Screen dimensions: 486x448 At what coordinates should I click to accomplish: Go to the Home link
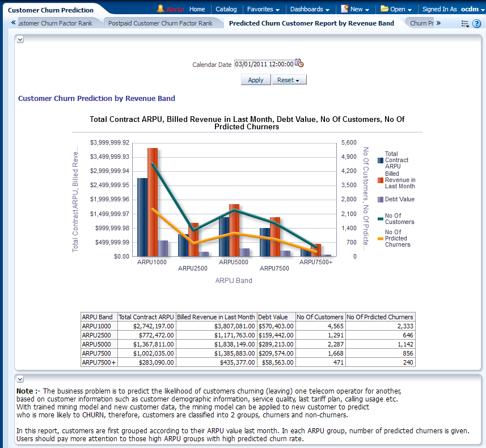[x=197, y=9]
